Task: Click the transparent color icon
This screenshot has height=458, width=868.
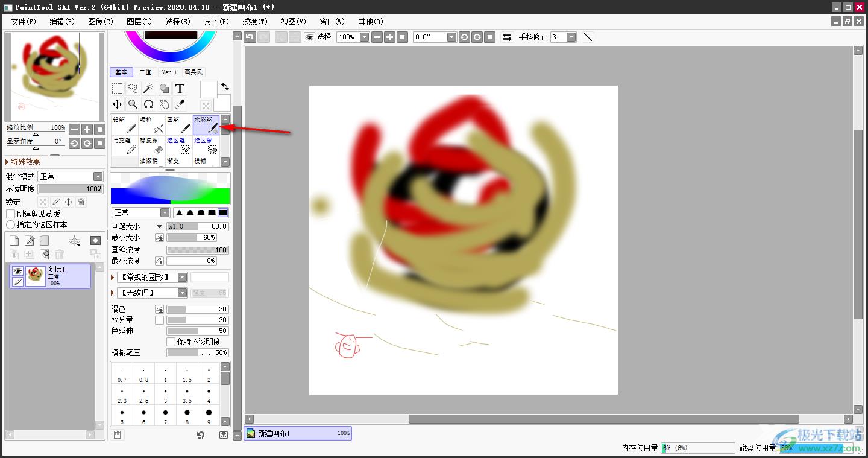Action: coord(206,106)
